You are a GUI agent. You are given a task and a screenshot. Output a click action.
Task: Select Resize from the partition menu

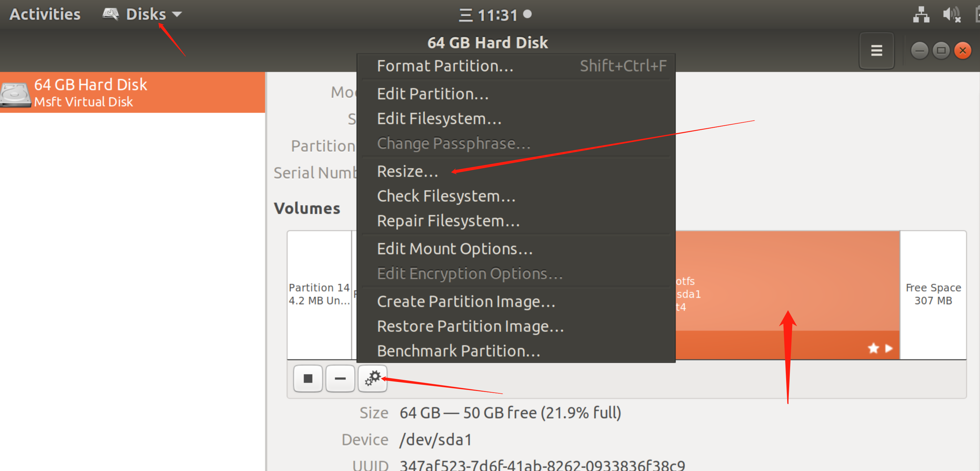tap(407, 171)
